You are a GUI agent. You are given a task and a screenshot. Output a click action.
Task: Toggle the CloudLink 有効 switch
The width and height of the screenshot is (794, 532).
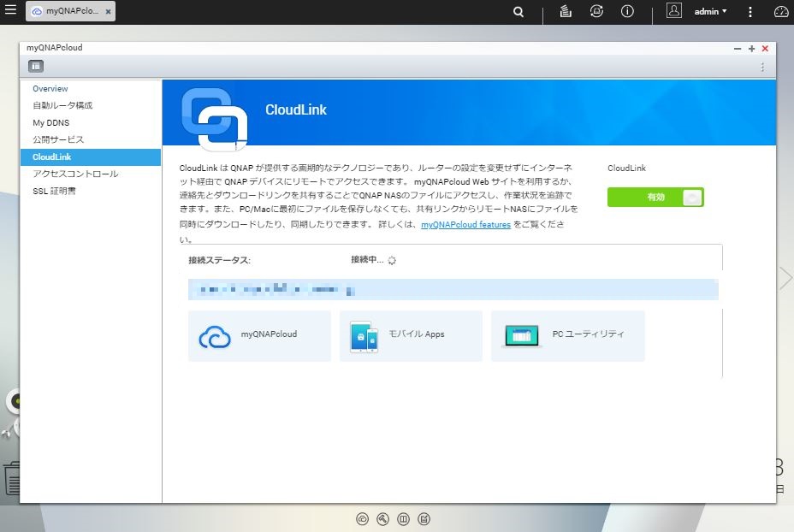coord(655,198)
